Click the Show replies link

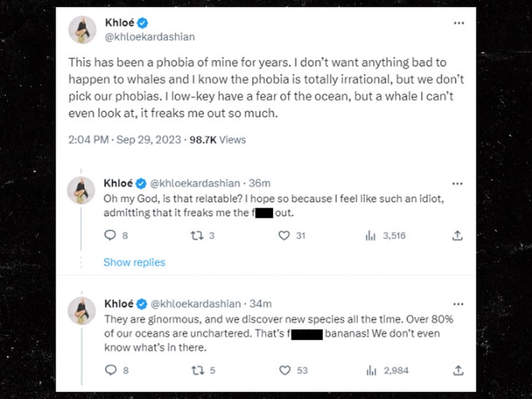(x=134, y=262)
